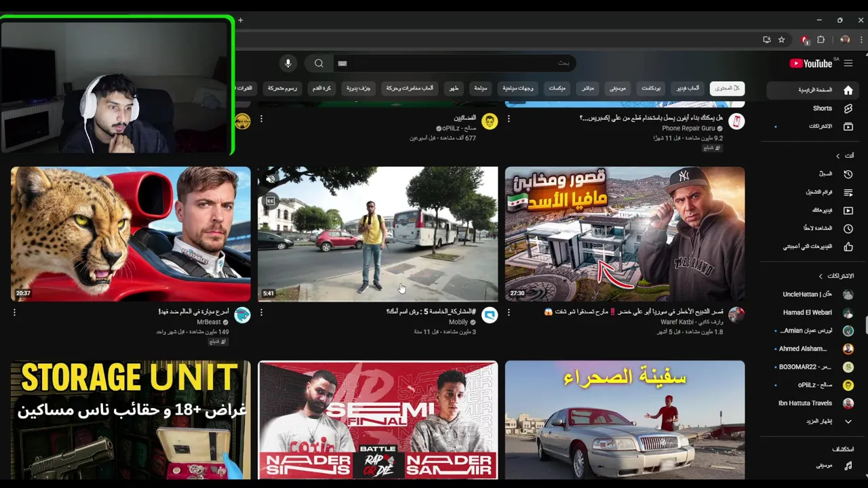Expand the subscriptions (الاشتراكات) header chevron
Viewport: 868px width, 488px height.
821,277
